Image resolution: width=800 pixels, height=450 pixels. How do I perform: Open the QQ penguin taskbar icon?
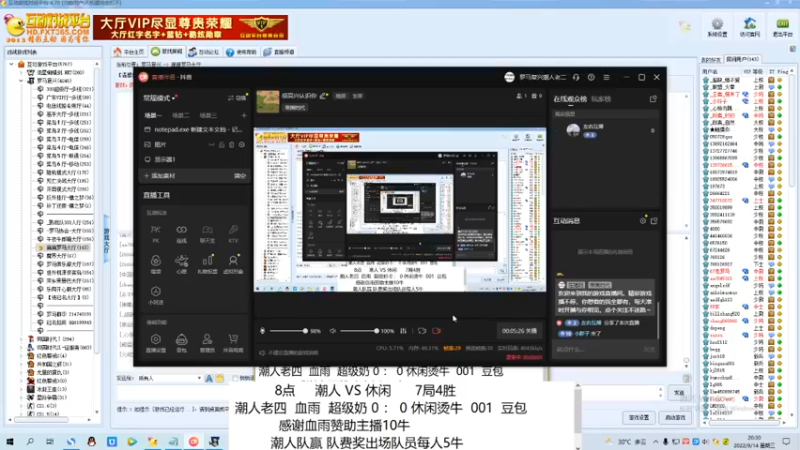pyautogui.click(x=91, y=441)
